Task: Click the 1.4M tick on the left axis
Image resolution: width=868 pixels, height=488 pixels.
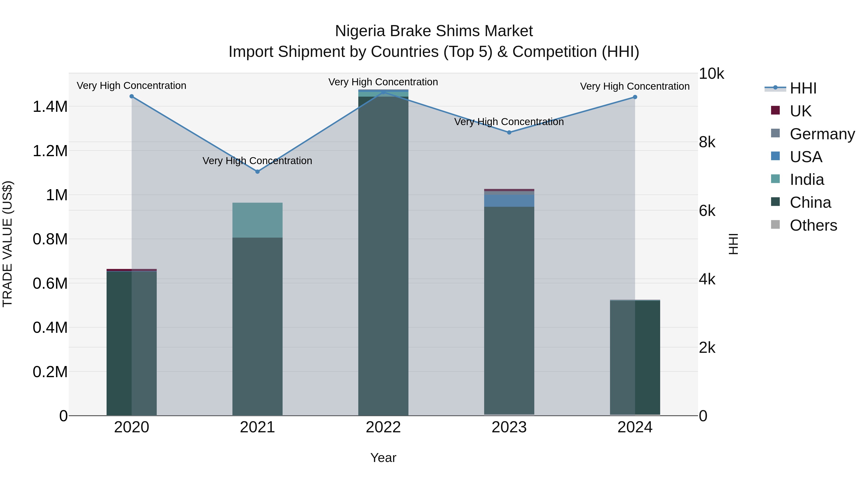Action: coord(50,107)
